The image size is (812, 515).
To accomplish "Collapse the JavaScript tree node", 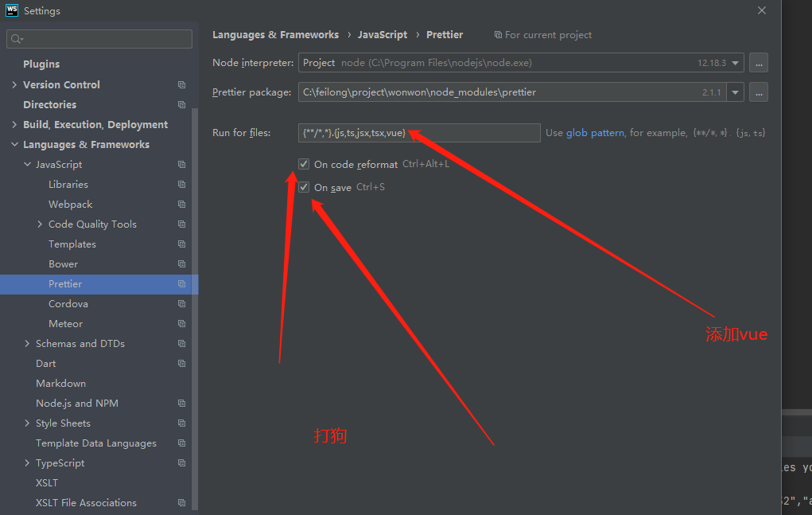I will coord(28,164).
